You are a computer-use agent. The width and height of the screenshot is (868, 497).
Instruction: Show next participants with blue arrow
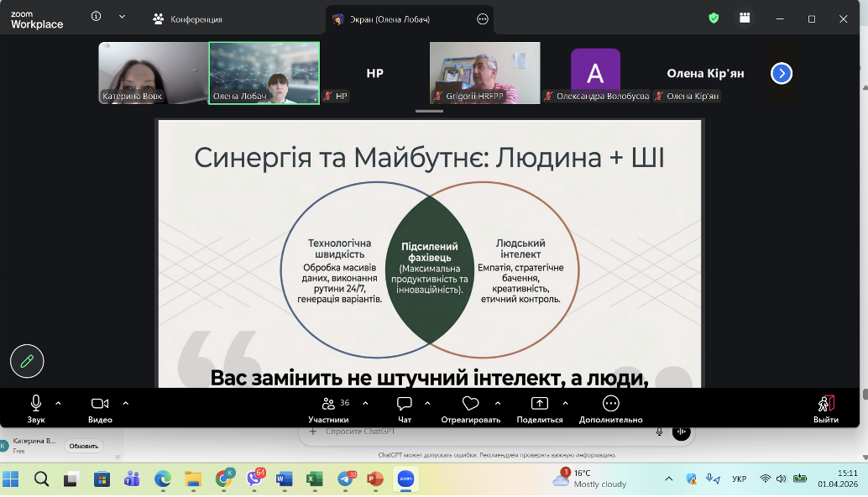[782, 74]
